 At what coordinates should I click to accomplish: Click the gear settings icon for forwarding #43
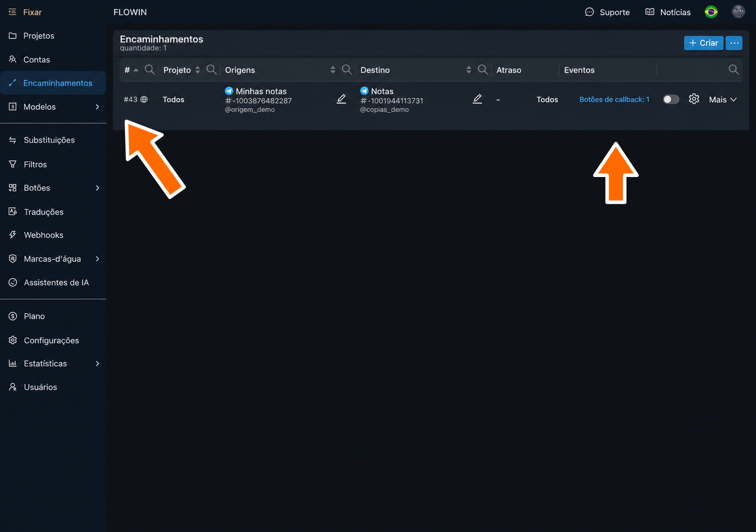[694, 99]
